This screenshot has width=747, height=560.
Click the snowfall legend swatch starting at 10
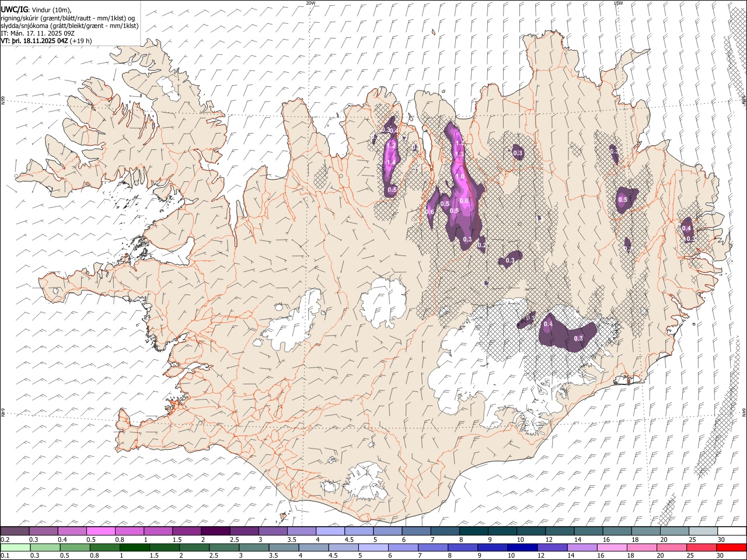pyautogui.click(x=530, y=531)
